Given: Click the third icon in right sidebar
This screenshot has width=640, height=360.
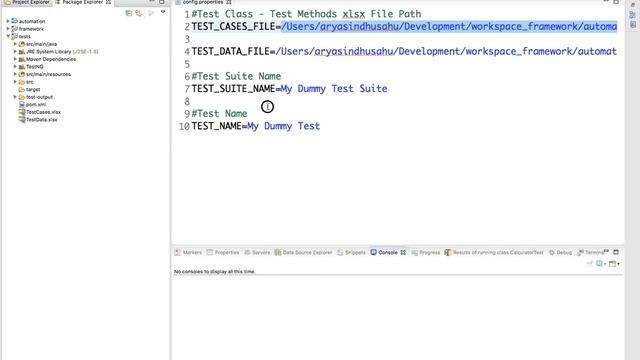Looking at the screenshot, I should (x=633, y=24).
